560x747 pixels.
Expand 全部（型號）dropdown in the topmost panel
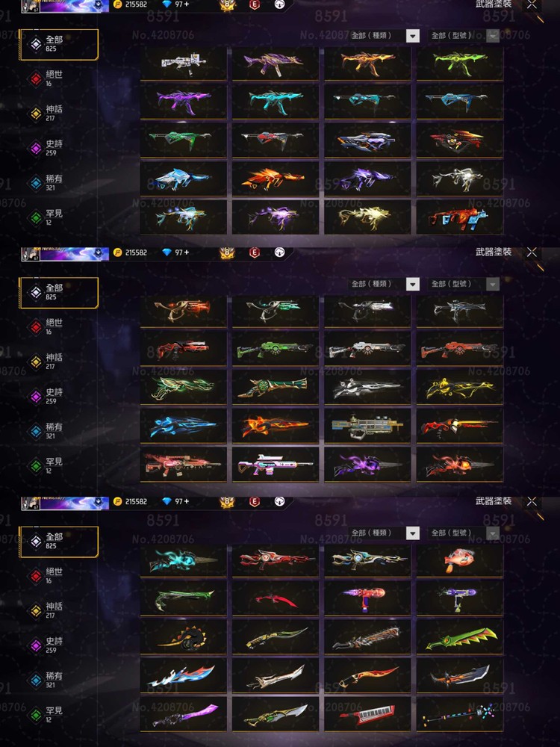point(464,36)
